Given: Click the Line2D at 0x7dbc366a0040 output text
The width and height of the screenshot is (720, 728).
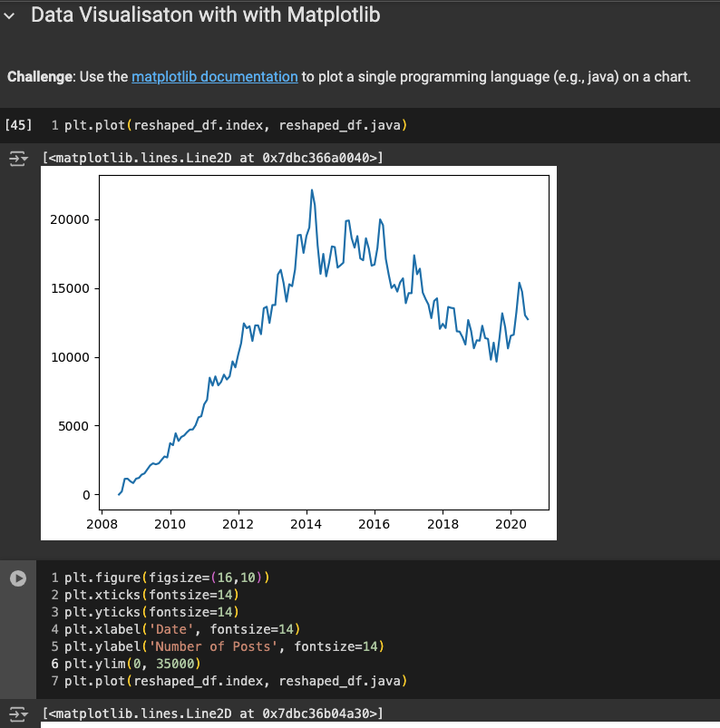Looking at the screenshot, I should point(213,158).
